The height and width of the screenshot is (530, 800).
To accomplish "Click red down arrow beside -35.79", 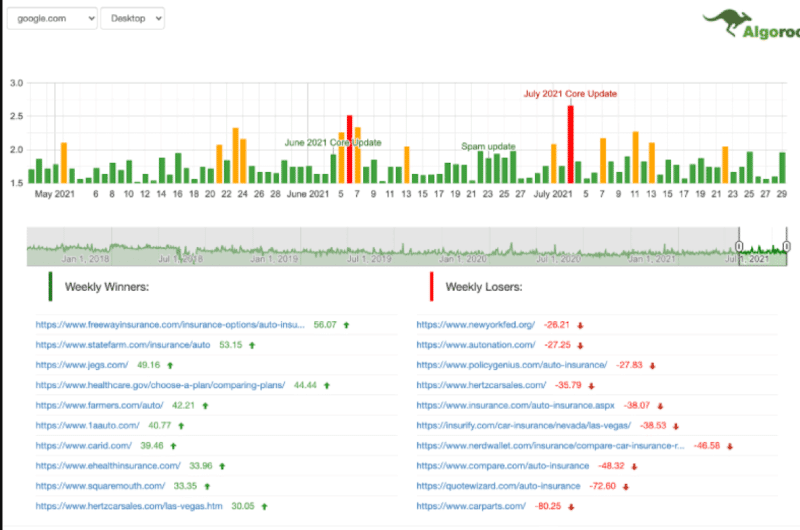I will 591,386.
